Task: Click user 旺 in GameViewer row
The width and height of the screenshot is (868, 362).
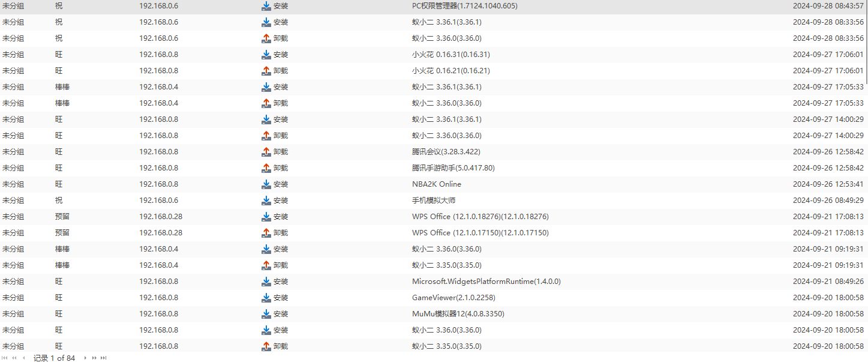Action: click(59, 298)
